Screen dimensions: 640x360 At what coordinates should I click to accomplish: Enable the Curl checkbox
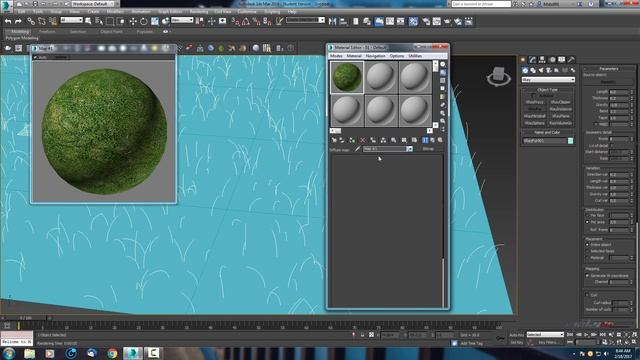tap(588, 295)
